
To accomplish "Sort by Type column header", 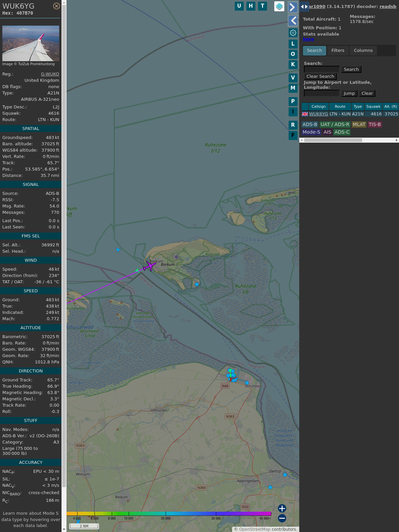I will pyautogui.click(x=358, y=106).
